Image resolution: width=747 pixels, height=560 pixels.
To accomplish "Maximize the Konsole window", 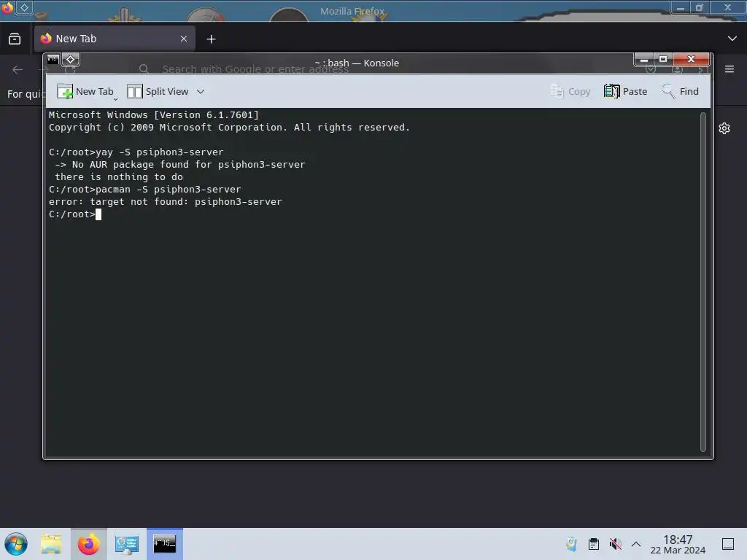I will tap(663, 60).
